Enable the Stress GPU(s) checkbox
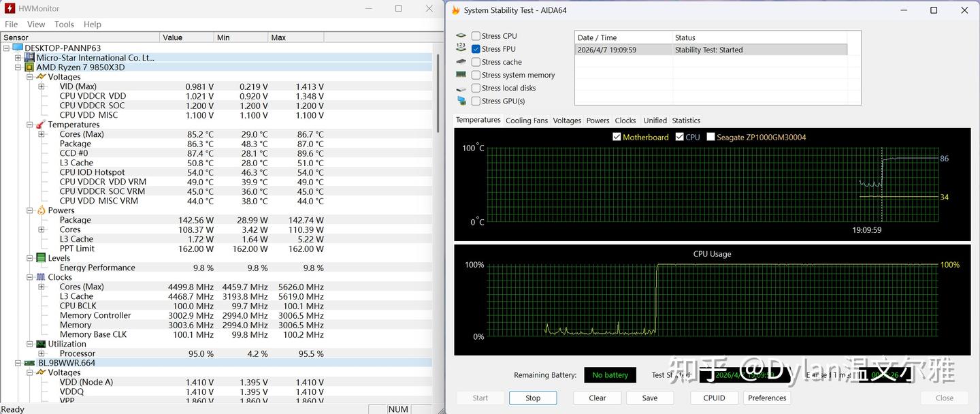This screenshot has height=414, width=980. 476,101
